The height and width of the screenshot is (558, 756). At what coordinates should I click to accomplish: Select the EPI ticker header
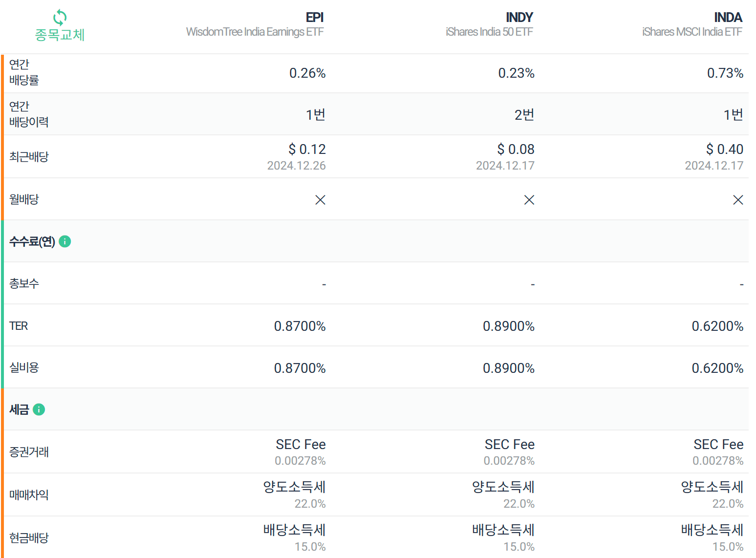315,18
